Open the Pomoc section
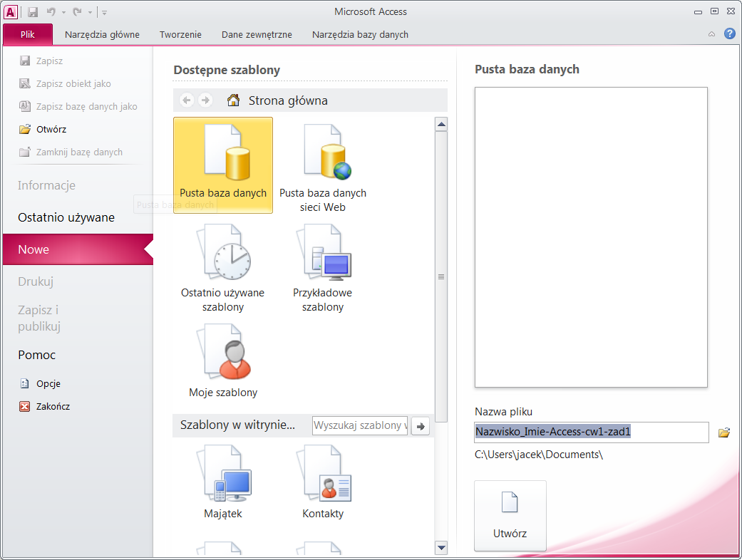Viewport: 742px width, 560px height. [x=37, y=355]
